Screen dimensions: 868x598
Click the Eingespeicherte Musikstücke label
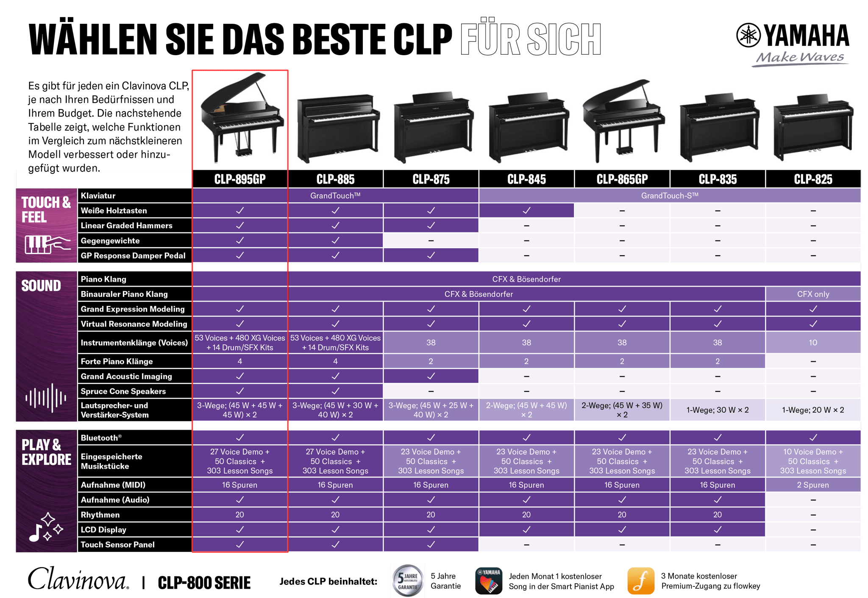(x=134, y=461)
